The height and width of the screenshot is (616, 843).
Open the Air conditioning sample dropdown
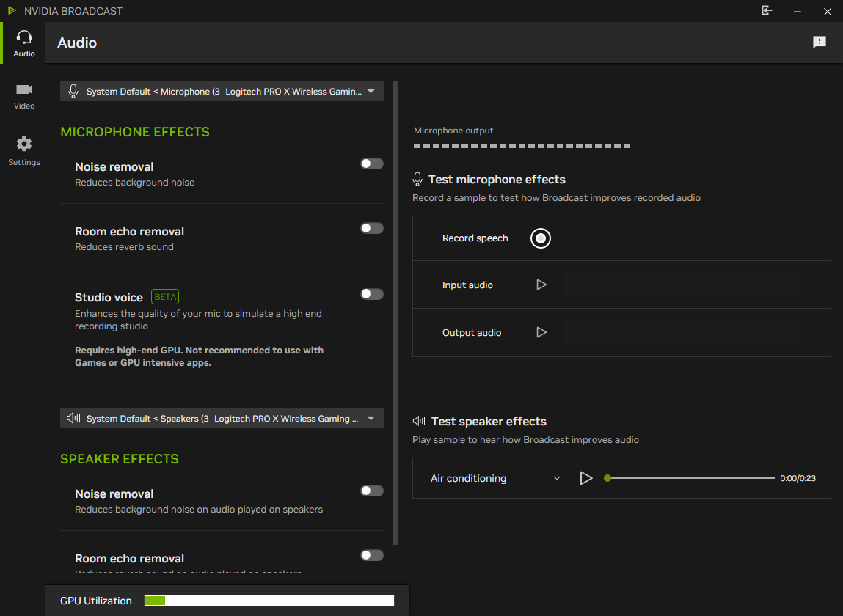pos(557,478)
